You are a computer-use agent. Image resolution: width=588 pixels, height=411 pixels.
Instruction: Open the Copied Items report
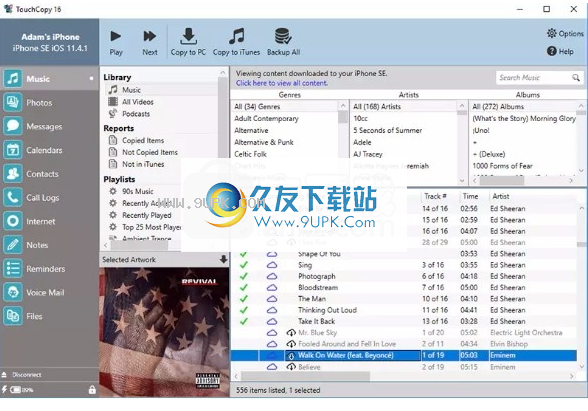tap(142, 140)
